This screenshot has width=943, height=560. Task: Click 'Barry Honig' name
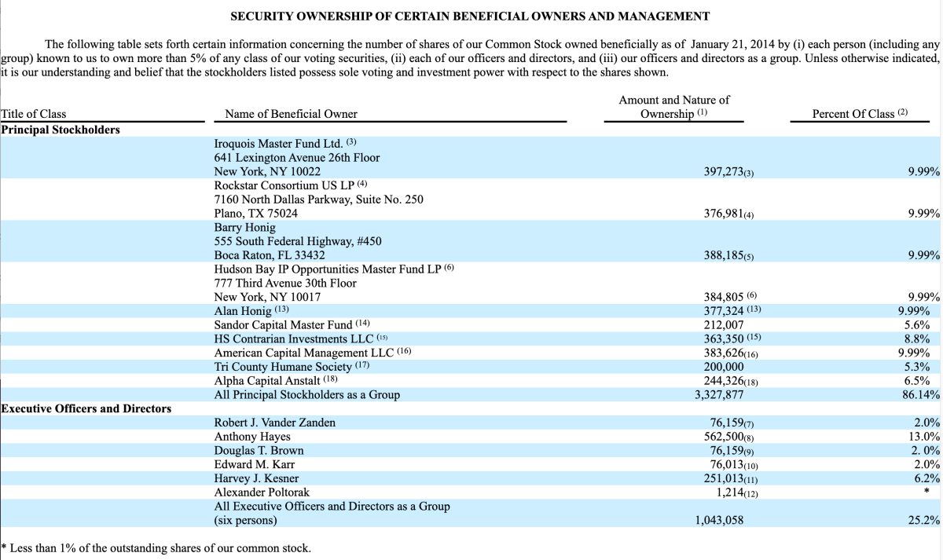245,228
